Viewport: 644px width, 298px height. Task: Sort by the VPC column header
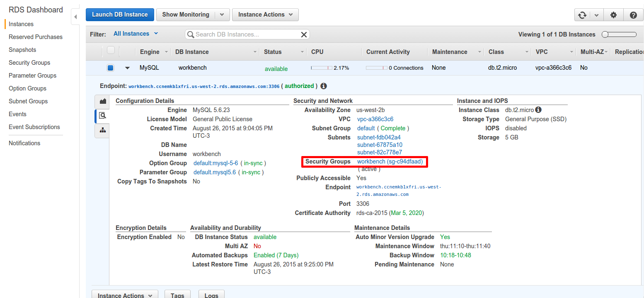(x=542, y=52)
